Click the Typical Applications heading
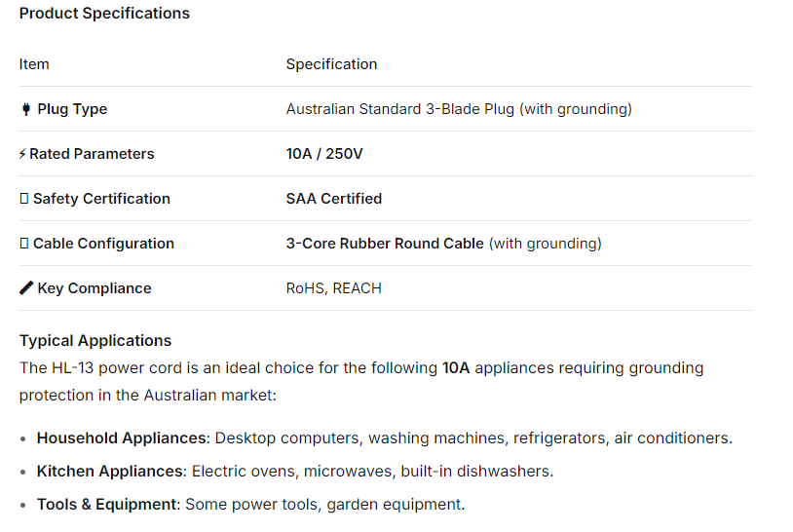 pos(95,341)
